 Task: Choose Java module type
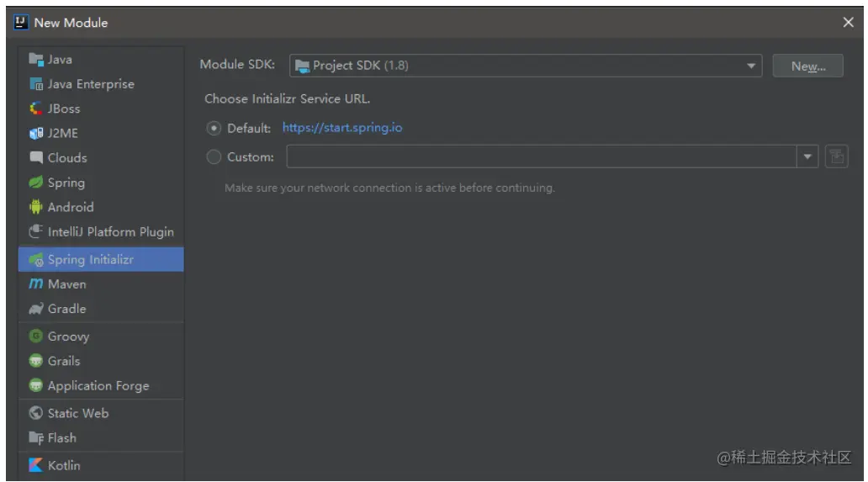pyautogui.click(x=101, y=59)
